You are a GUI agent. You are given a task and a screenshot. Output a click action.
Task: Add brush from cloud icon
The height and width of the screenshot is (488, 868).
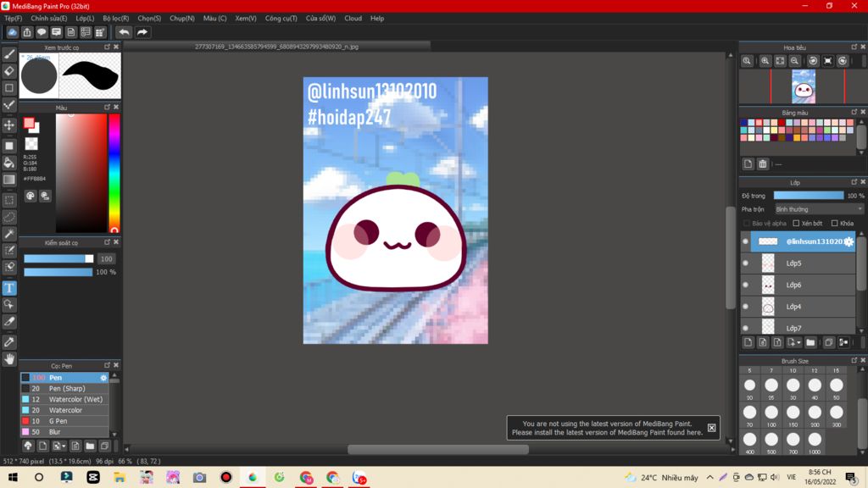28,446
